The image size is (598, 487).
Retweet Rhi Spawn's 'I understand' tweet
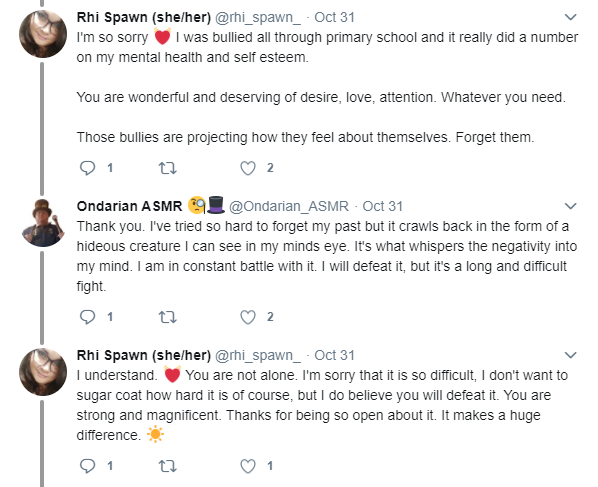coord(167,466)
